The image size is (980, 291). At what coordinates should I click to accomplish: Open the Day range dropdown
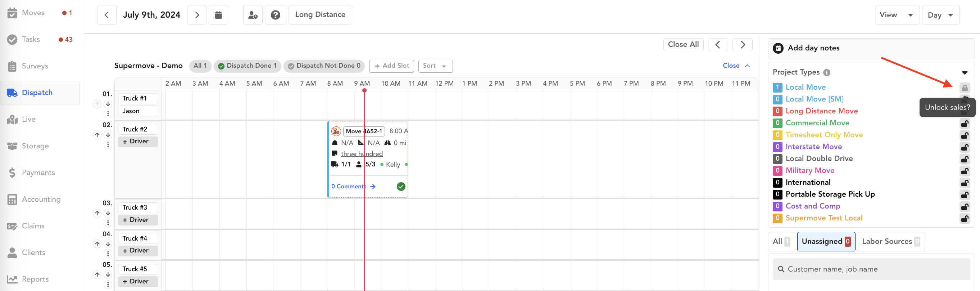[x=940, y=15]
